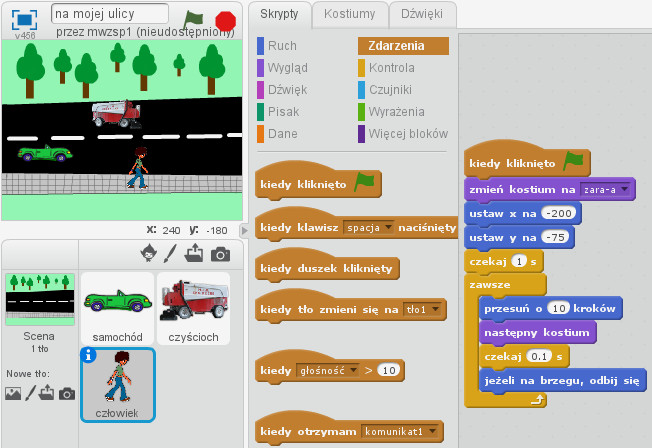Open spacja key dropdown in palette
This screenshot has width=652, height=448.
click(x=368, y=228)
